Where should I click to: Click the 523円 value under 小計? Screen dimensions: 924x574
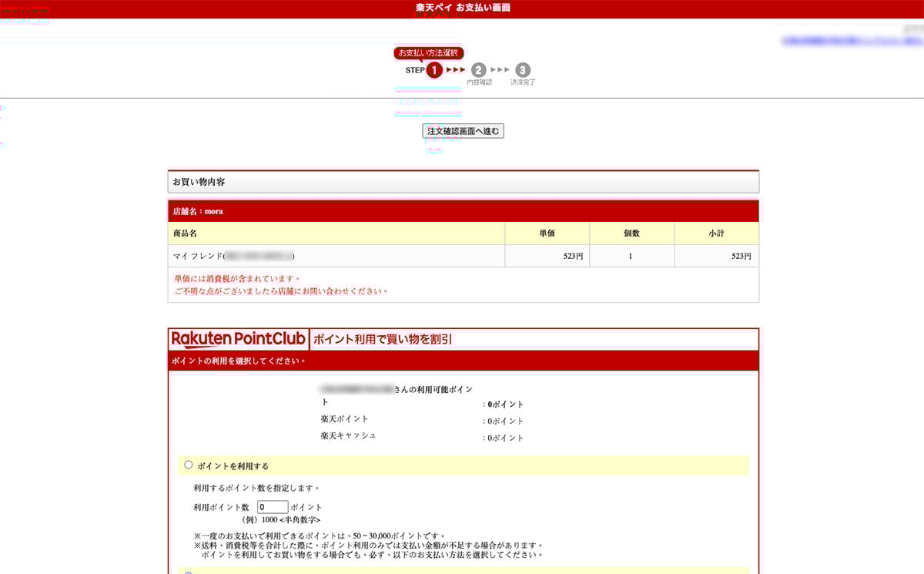coord(742,256)
